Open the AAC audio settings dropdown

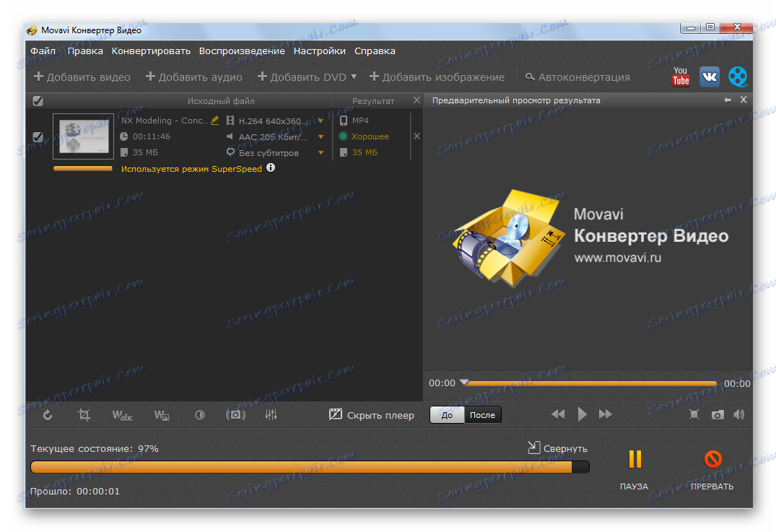point(320,136)
